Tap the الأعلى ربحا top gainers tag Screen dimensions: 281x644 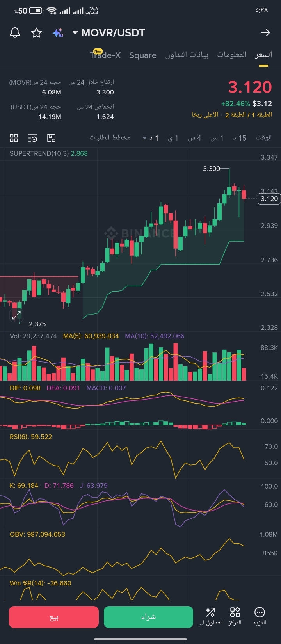[205, 115]
